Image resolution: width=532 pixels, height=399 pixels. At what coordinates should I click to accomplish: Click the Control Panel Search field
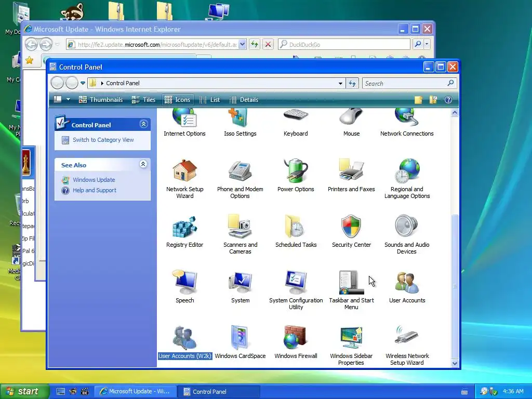pos(405,84)
